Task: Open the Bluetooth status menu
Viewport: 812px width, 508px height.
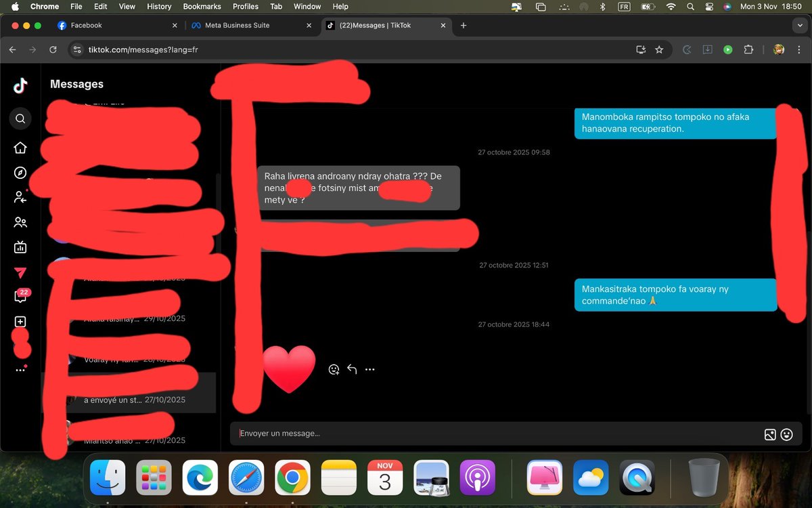Action: point(603,6)
